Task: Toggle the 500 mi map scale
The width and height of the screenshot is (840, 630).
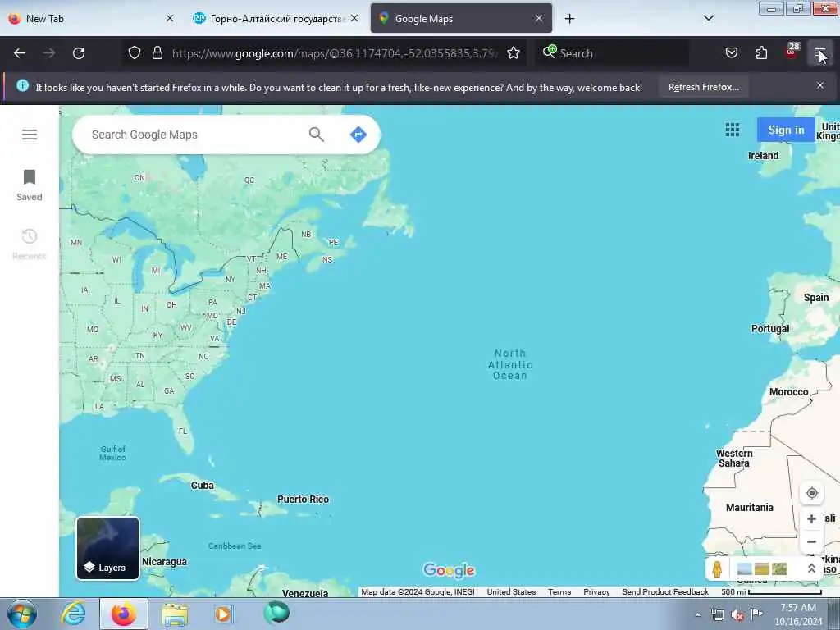Action: [x=771, y=592]
